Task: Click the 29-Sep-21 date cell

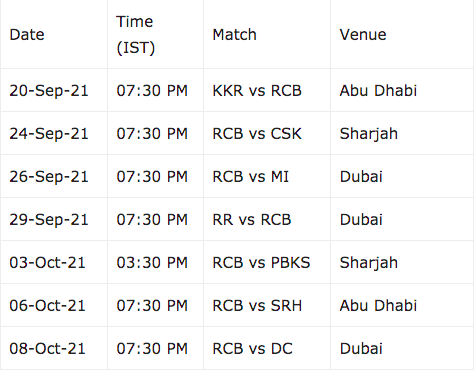Action: [54, 219]
